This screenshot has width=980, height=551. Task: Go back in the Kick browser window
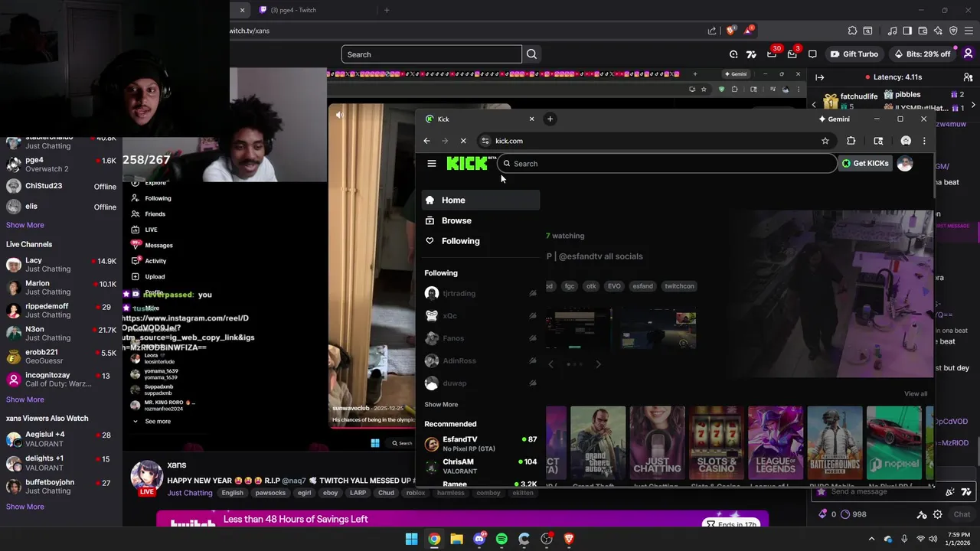(426, 141)
